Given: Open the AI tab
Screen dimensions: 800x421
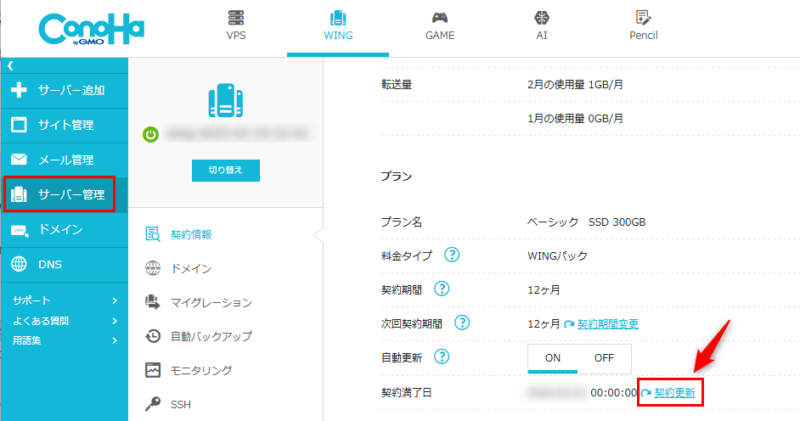Looking at the screenshot, I should pos(541,27).
